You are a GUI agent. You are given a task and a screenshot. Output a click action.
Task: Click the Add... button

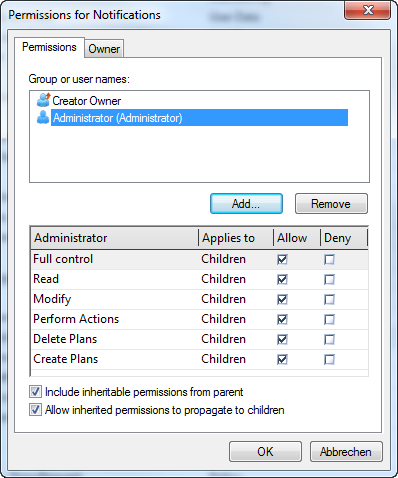pyautogui.click(x=246, y=203)
